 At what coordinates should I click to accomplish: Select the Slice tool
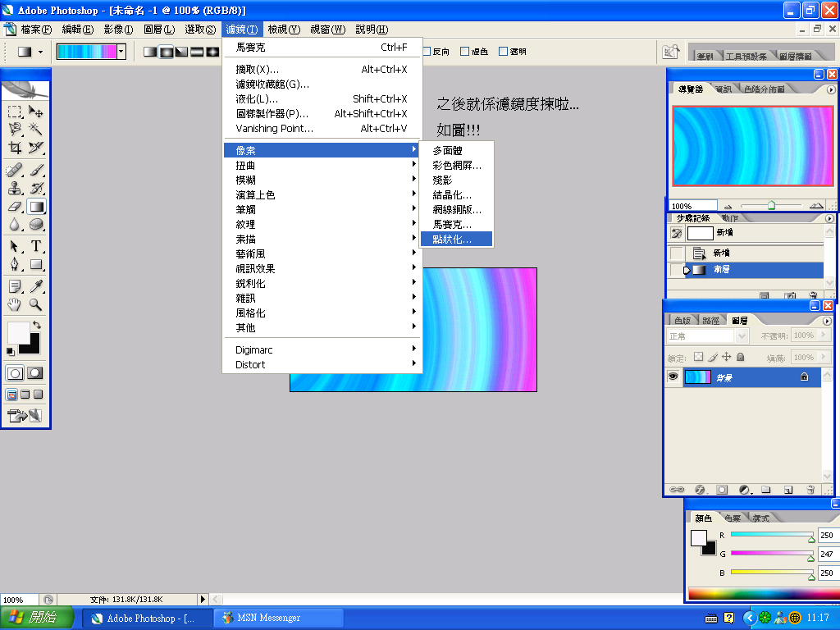(x=36, y=147)
